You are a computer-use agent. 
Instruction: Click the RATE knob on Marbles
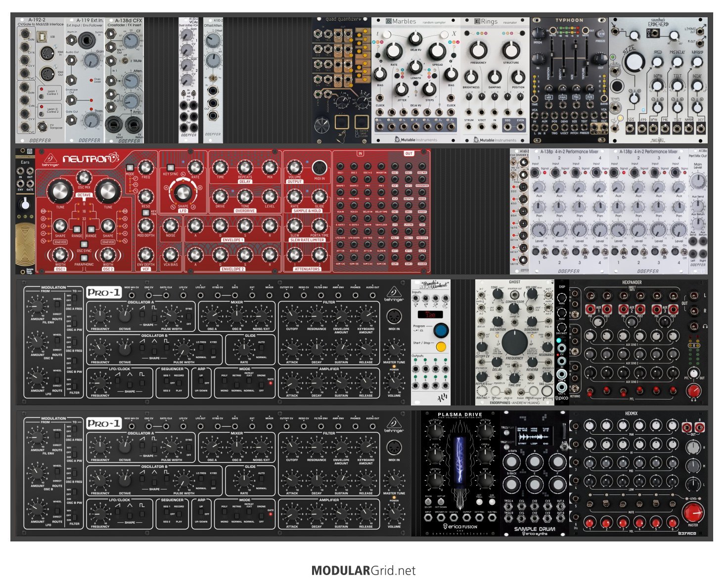[x=394, y=51]
